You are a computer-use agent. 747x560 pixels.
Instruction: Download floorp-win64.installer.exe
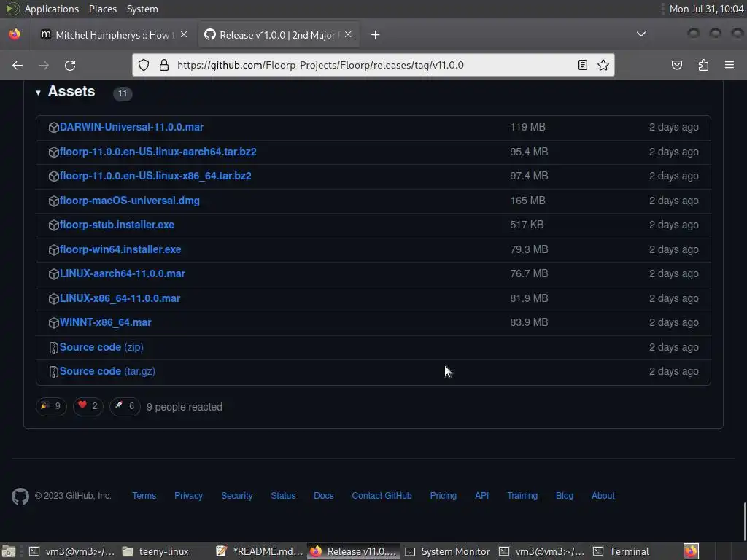click(120, 249)
